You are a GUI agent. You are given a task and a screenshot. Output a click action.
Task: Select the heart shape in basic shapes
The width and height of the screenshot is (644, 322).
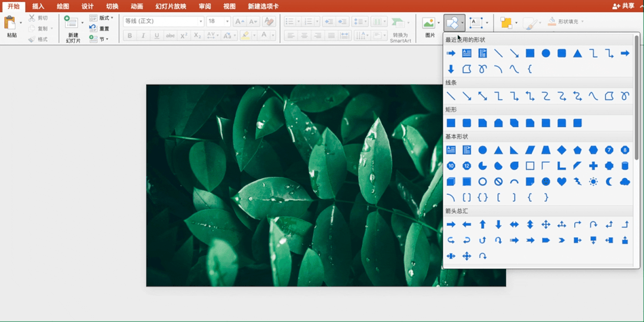(562, 182)
